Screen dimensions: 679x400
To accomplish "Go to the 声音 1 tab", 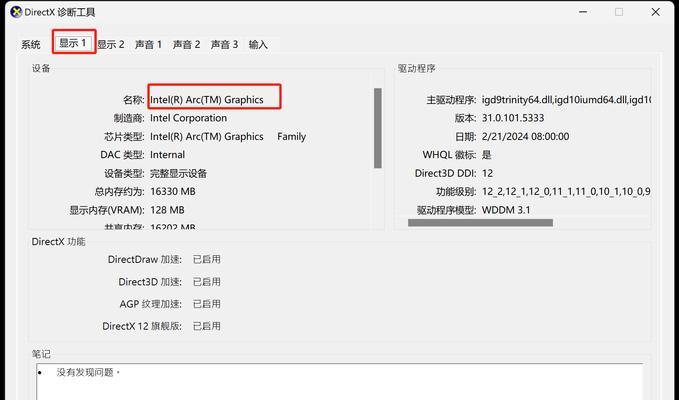I will (149, 45).
